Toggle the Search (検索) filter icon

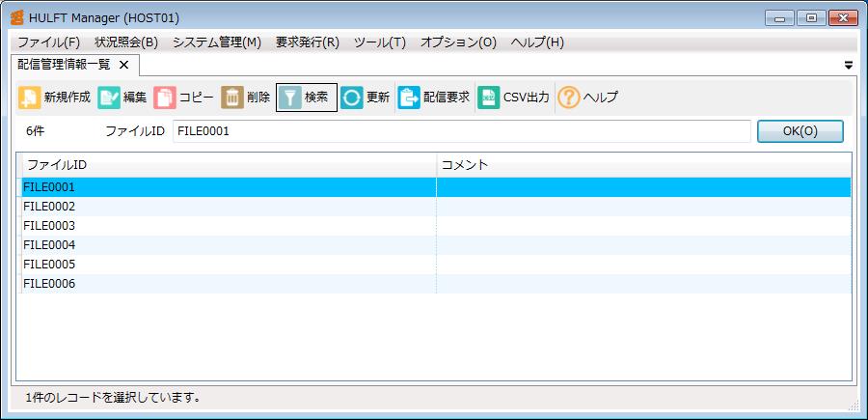pos(290,98)
